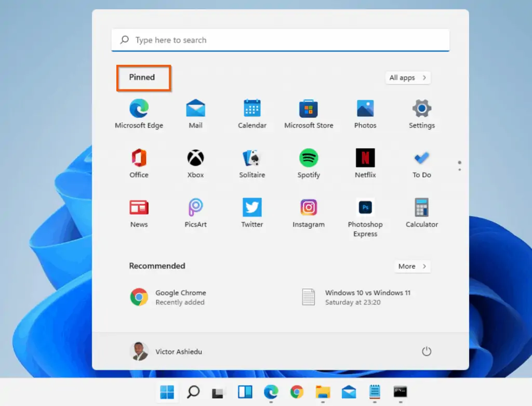Open Microsoft Edge from pinned apps
The height and width of the screenshot is (406, 532).
click(x=139, y=114)
